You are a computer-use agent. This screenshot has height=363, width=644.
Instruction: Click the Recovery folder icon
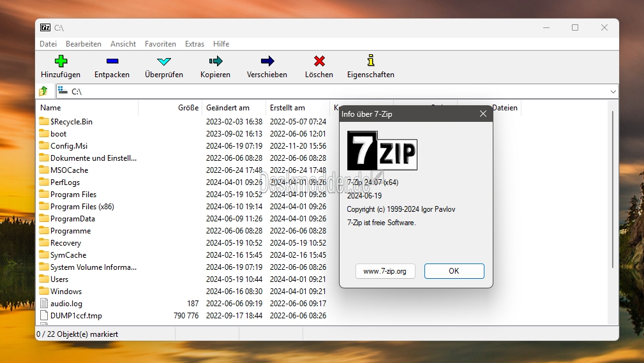click(x=44, y=242)
